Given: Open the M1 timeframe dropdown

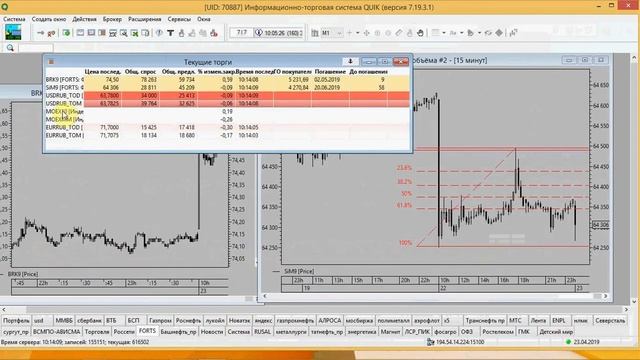Looking at the screenshot, I should point(339,33).
